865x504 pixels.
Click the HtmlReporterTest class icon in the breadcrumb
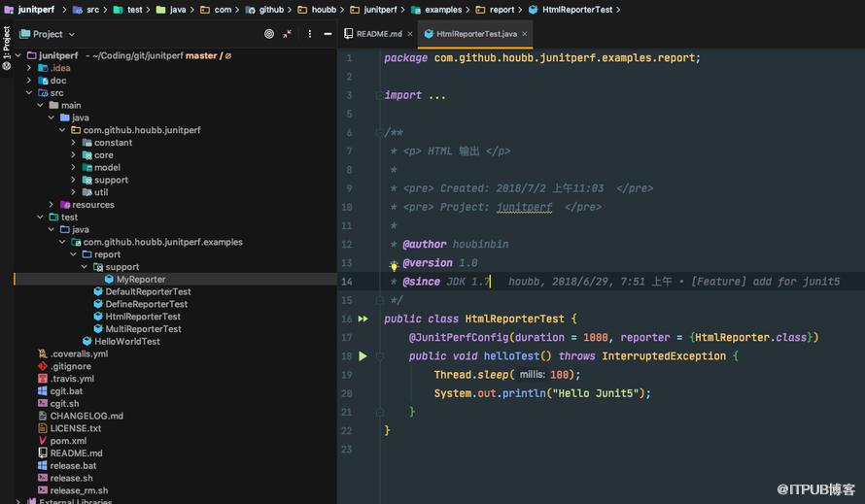click(x=533, y=10)
